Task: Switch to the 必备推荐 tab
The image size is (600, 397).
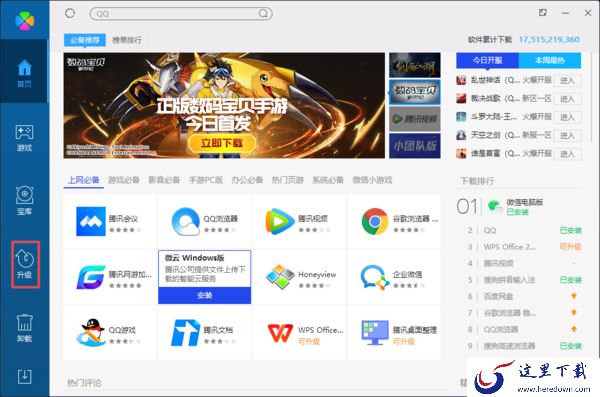Action: click(x=85, y=40)
